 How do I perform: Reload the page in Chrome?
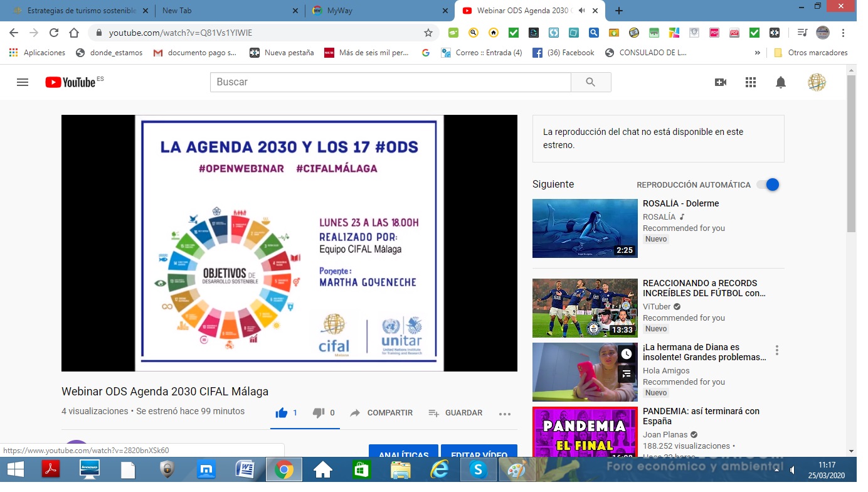54,33
